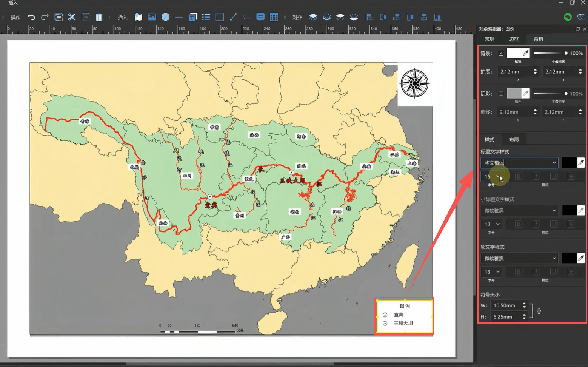Insert a scale bar element

coord(179,17)
